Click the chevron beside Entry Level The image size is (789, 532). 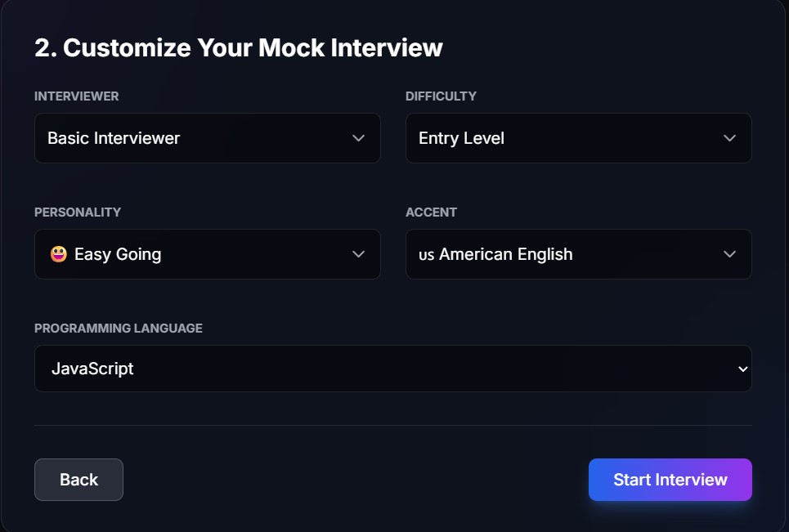click(729, 138)
